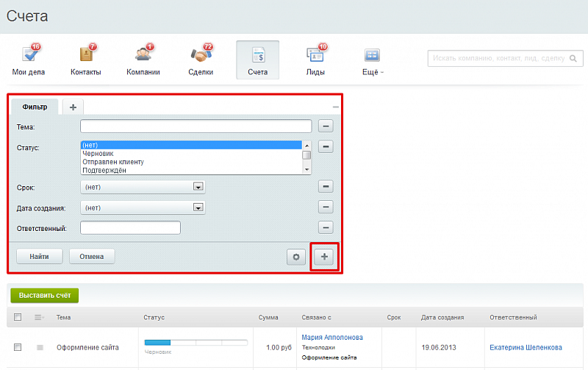Open Сделки handshake icon

pos(201,53)
